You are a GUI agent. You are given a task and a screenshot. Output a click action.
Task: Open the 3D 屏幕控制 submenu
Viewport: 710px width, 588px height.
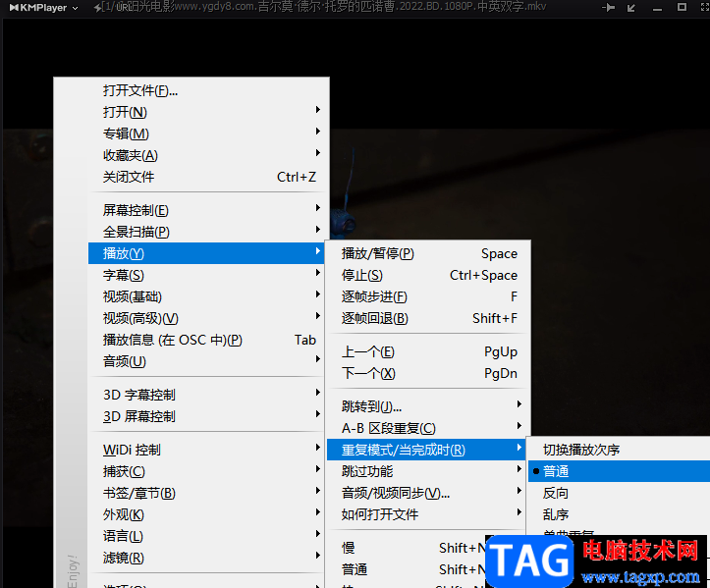point(206,416)
